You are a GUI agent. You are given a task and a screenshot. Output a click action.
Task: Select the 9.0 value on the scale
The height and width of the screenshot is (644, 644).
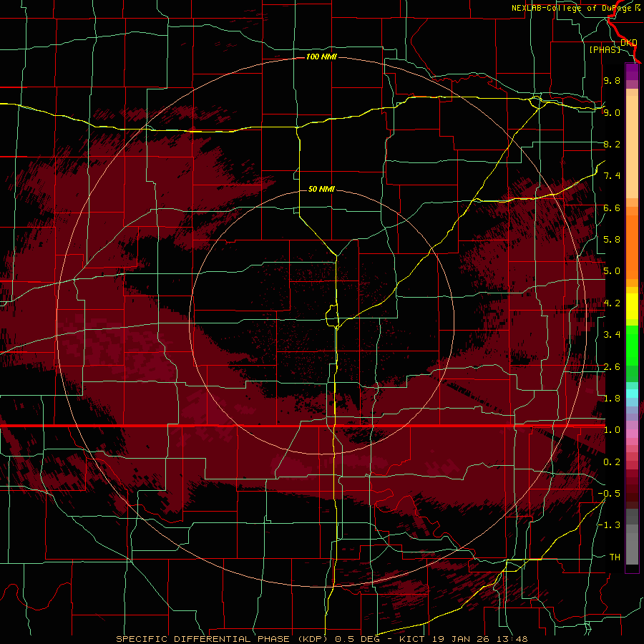[x=612, y=112]
